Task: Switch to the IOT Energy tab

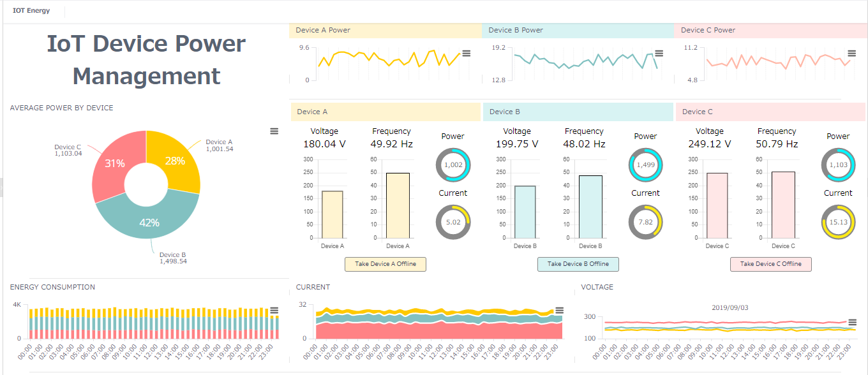Action: [31, 11]
